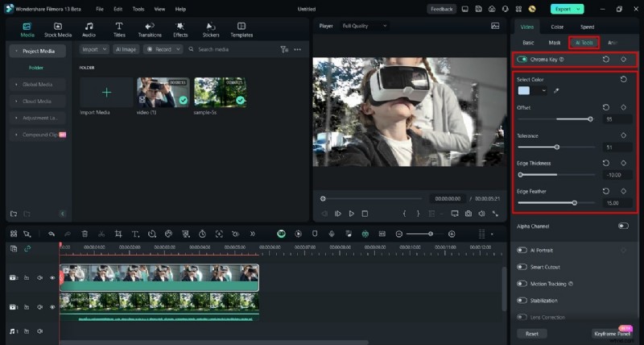This screenshot has width=644, height=345.
Task: Click the Export button
Action: [x=567, y=9]
